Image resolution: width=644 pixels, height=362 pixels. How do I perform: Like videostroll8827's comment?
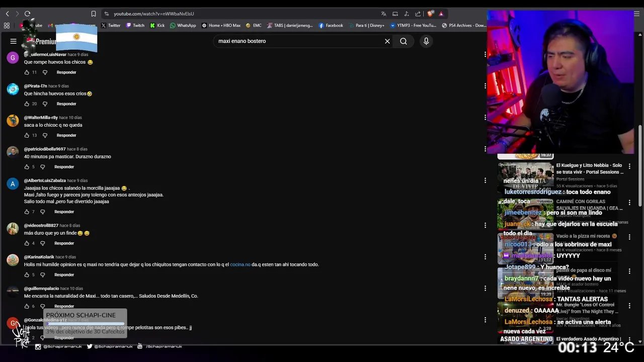[x=27, y=243]
